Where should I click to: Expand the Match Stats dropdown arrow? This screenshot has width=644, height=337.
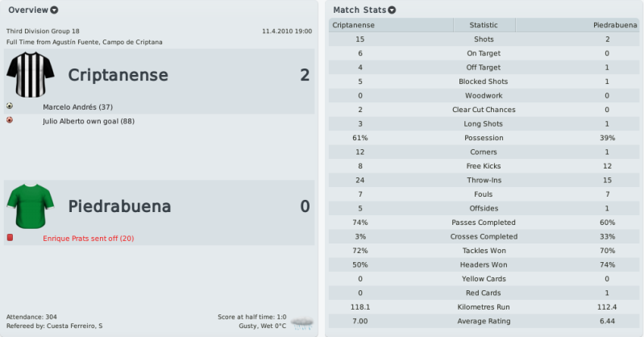pos(392,10)
